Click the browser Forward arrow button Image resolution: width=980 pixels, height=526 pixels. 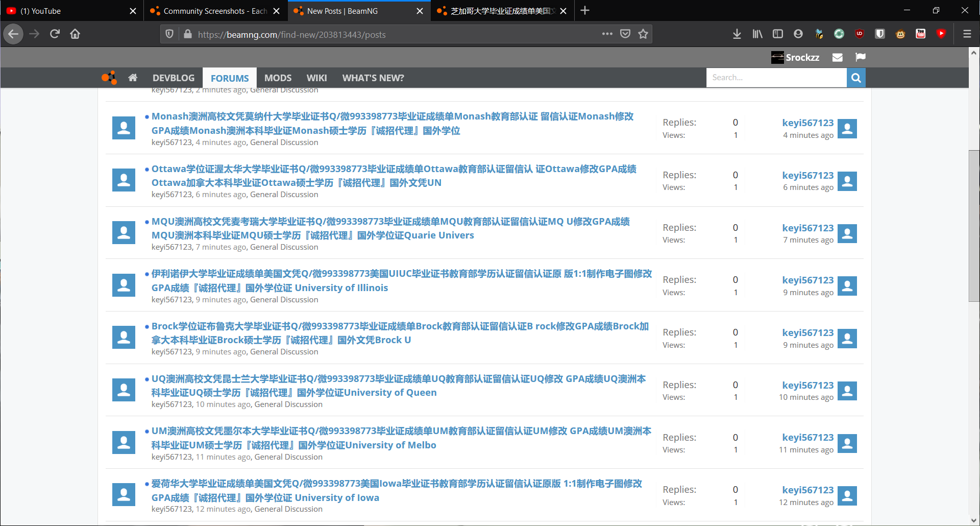tap(34, 34)
